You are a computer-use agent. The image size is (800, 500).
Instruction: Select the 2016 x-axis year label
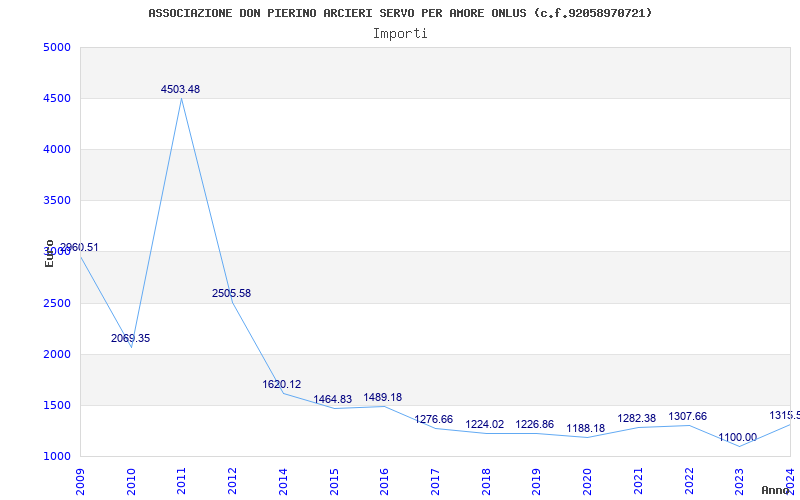tap(385, 478)
